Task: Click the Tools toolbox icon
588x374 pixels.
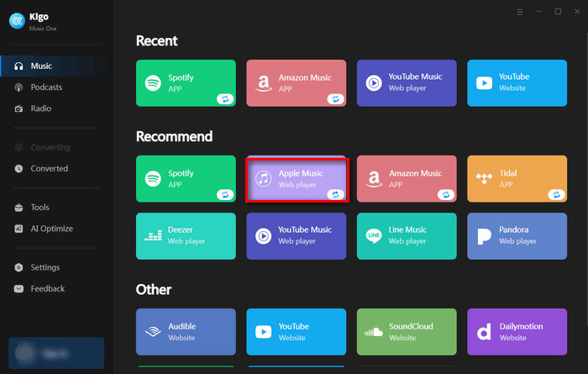Action: [x=18, y=208]
